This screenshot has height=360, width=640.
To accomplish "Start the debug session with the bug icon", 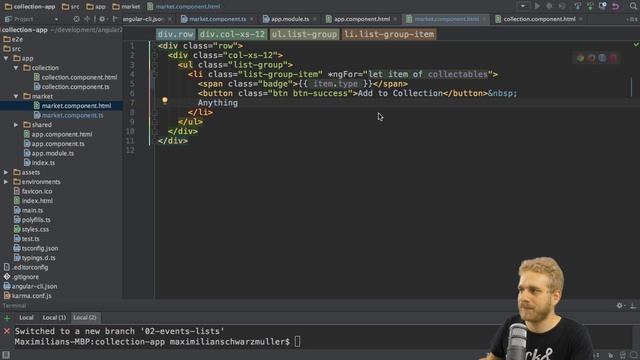I will tap(549, 6).
